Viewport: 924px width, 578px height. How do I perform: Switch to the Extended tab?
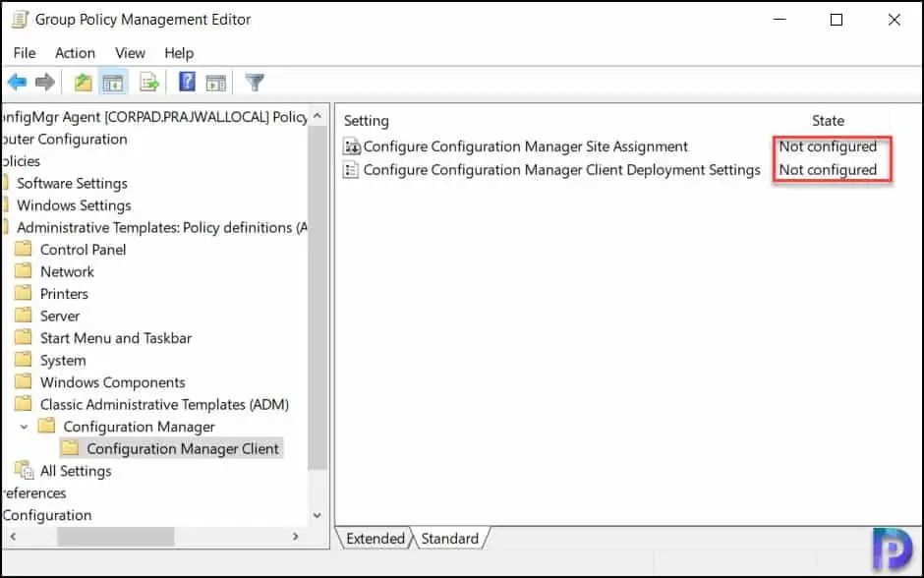pyautogui.click(x=375, y=539)
